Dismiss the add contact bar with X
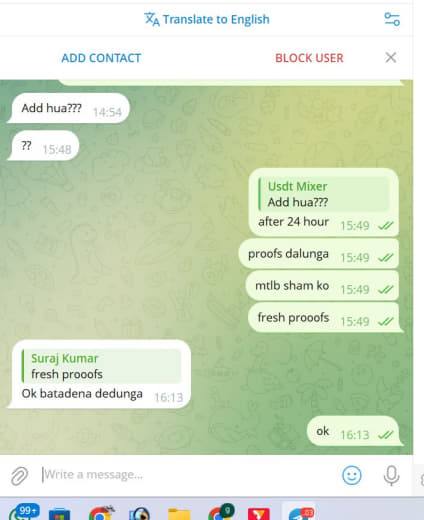 (391, 57)
